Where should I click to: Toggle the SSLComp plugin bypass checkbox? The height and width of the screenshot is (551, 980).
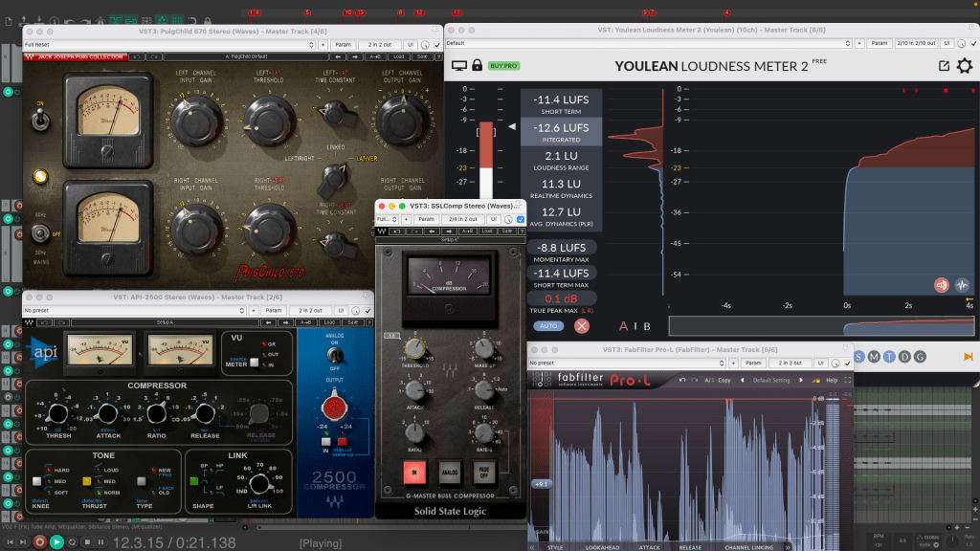(x=520, y=219)
